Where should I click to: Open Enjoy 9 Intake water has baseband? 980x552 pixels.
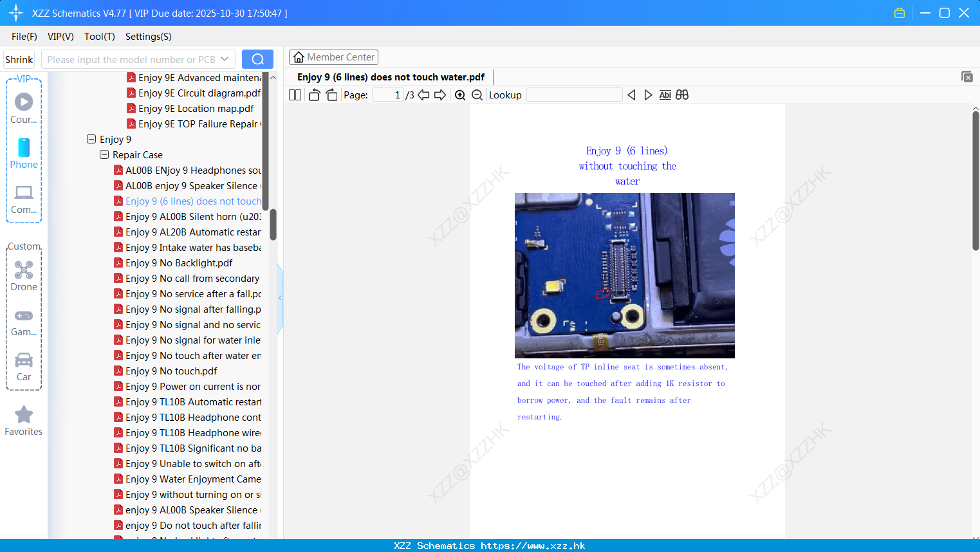click(187, 247)
